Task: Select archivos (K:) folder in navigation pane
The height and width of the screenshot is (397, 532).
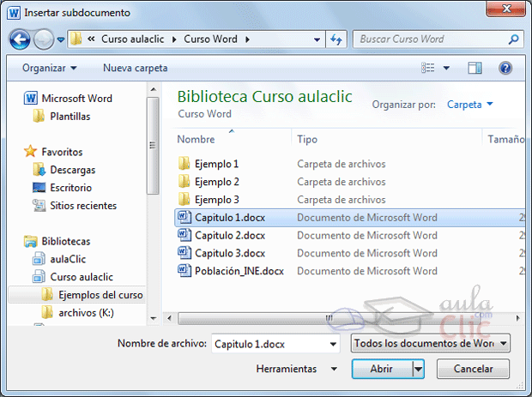Action: tap(78, 313)
